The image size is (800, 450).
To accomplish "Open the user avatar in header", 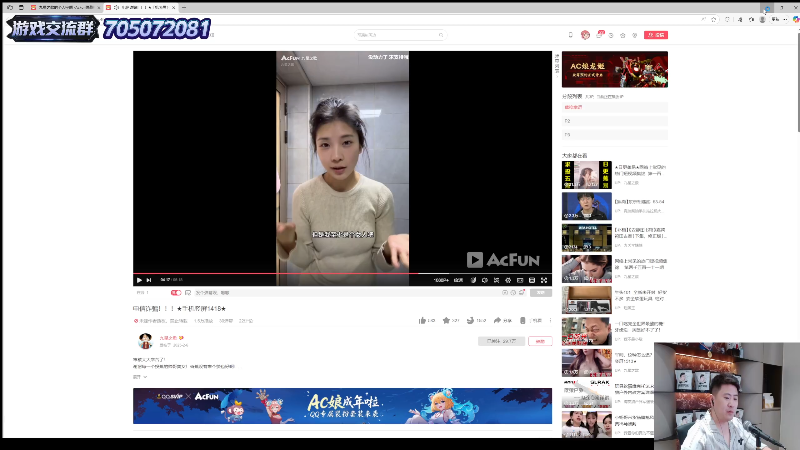I will click(585, 35).
